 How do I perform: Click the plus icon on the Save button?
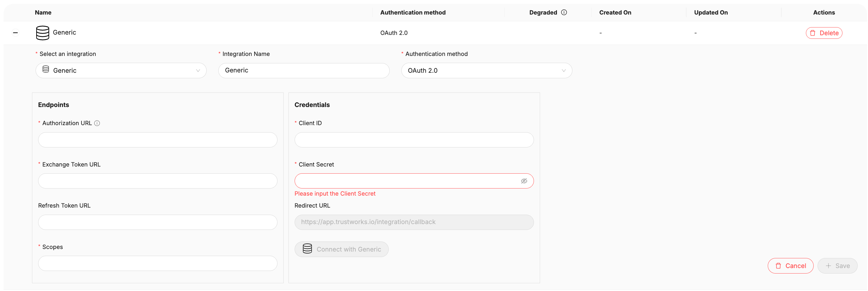point(828,266)
